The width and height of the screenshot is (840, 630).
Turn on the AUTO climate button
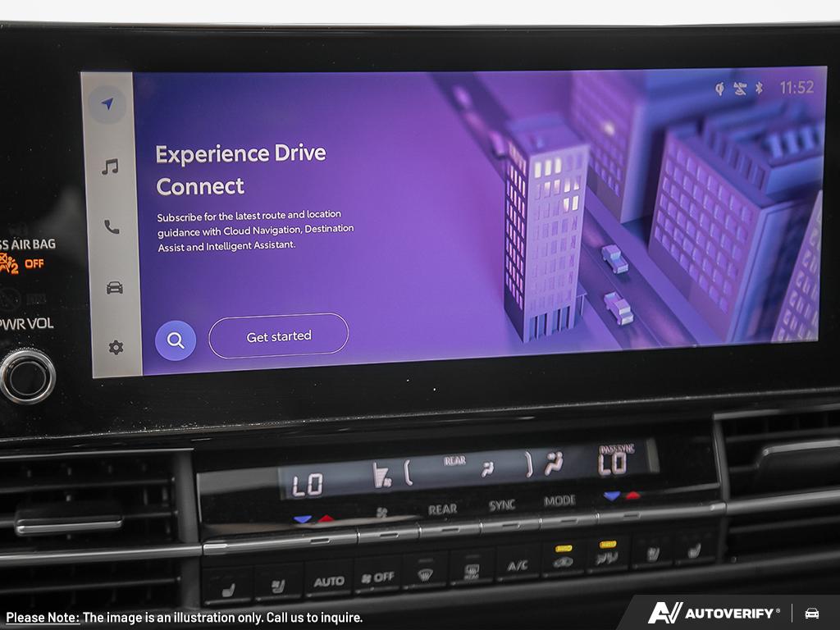[328, 581]
